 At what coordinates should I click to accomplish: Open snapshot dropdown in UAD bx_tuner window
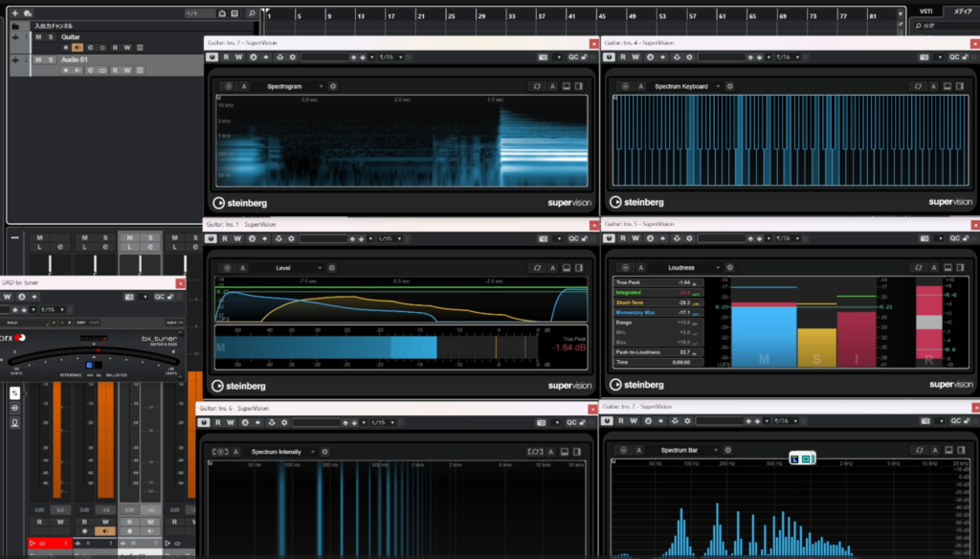point(145,297)
